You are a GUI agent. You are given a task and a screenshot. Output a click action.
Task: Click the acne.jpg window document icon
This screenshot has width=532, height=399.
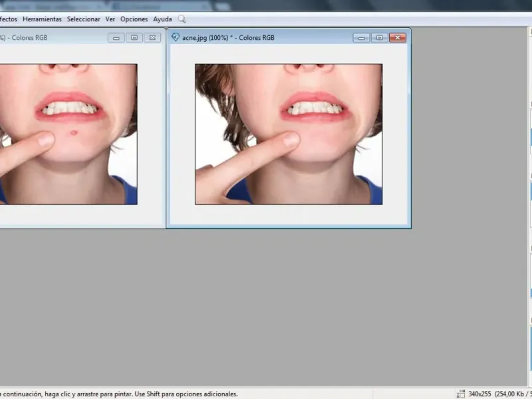[176, 38]
